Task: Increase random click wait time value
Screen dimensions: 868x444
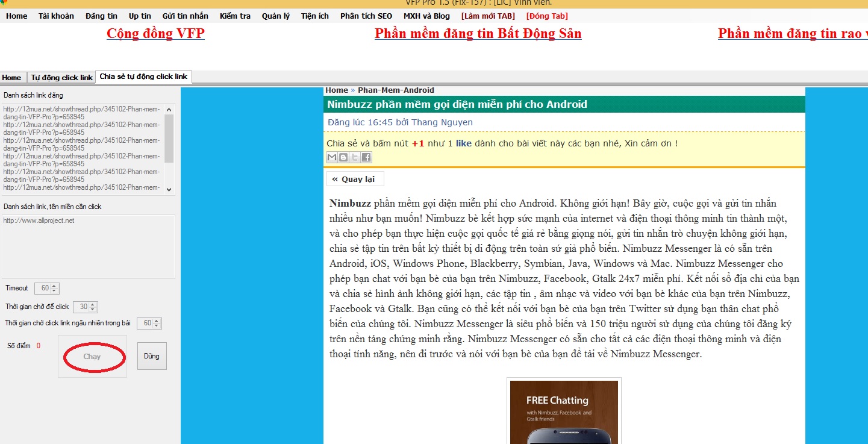Action: 157,321
